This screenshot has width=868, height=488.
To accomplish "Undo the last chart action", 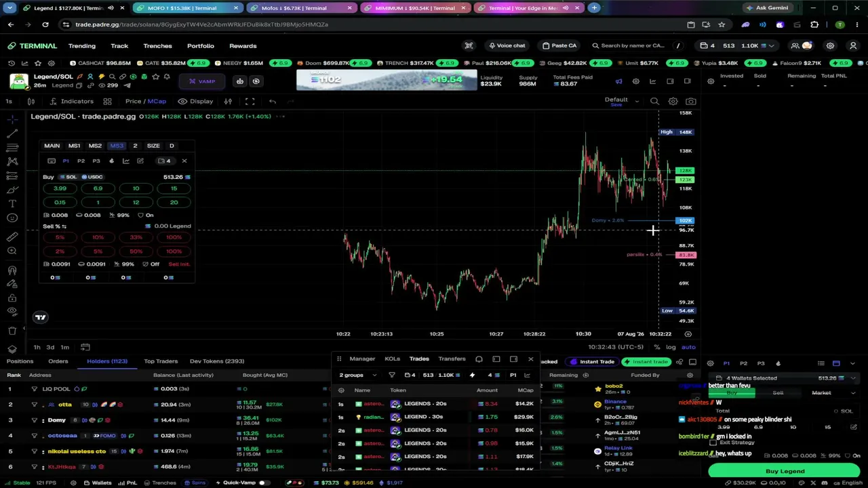I will pos(272,101).
